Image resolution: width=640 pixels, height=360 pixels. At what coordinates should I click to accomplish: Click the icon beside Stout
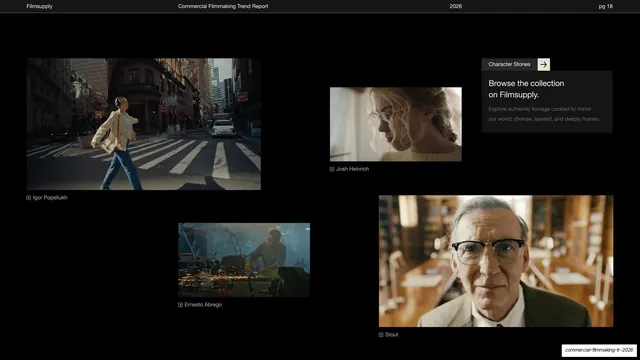(x=381, y=335)
